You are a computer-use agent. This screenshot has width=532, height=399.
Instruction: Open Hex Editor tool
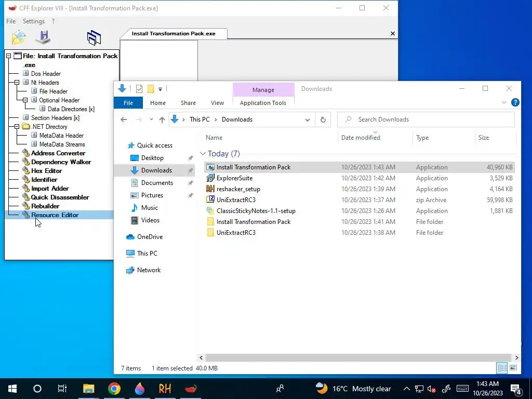tap(46, 170)
